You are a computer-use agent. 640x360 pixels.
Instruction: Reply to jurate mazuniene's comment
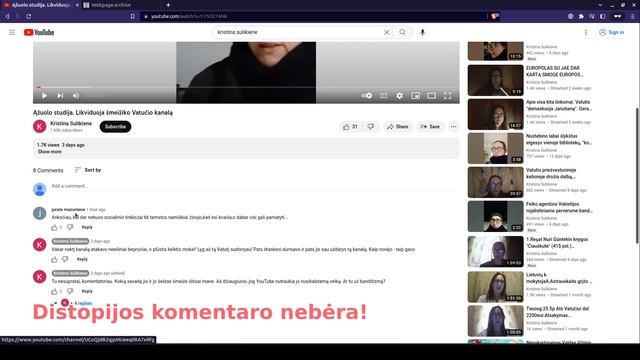coord(87,227)
